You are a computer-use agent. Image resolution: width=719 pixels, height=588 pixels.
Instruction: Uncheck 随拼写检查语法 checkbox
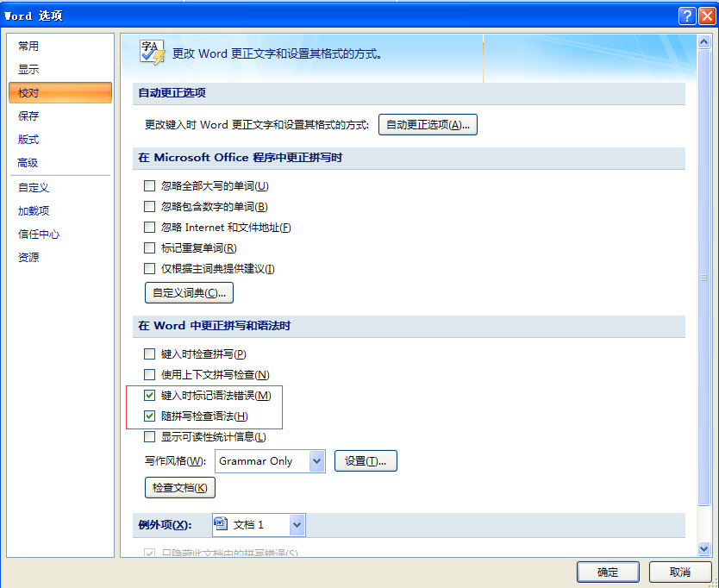pyautogui.click(x=149, y=416)
